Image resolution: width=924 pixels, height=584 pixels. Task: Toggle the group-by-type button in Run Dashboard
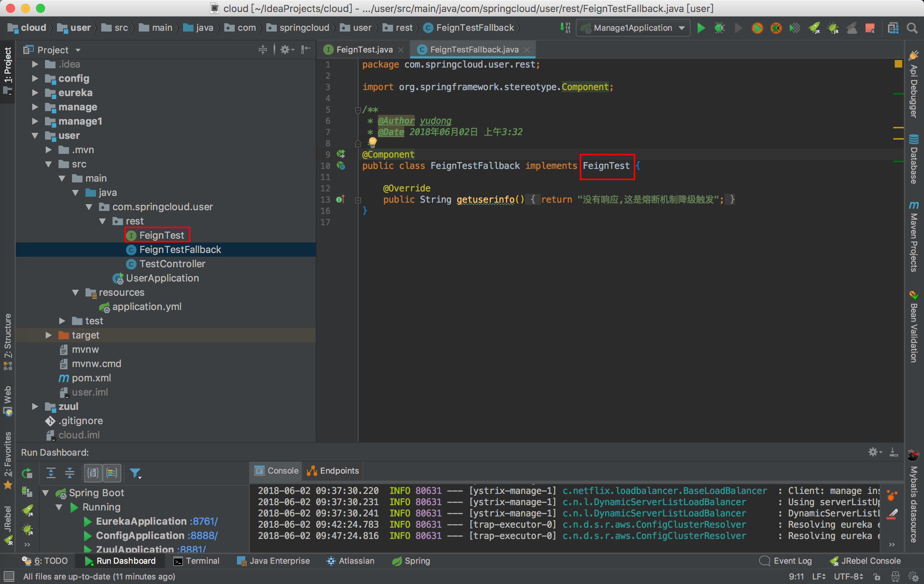[93, 473]
